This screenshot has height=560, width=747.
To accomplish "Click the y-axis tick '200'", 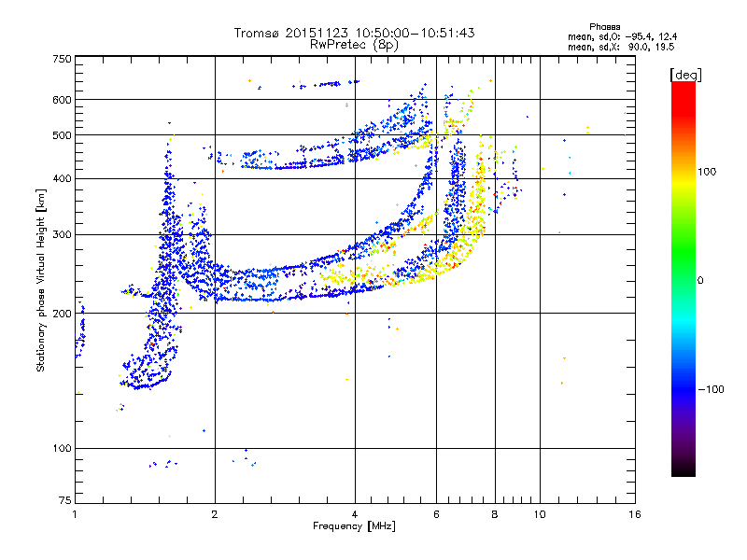I will [62, 314].
